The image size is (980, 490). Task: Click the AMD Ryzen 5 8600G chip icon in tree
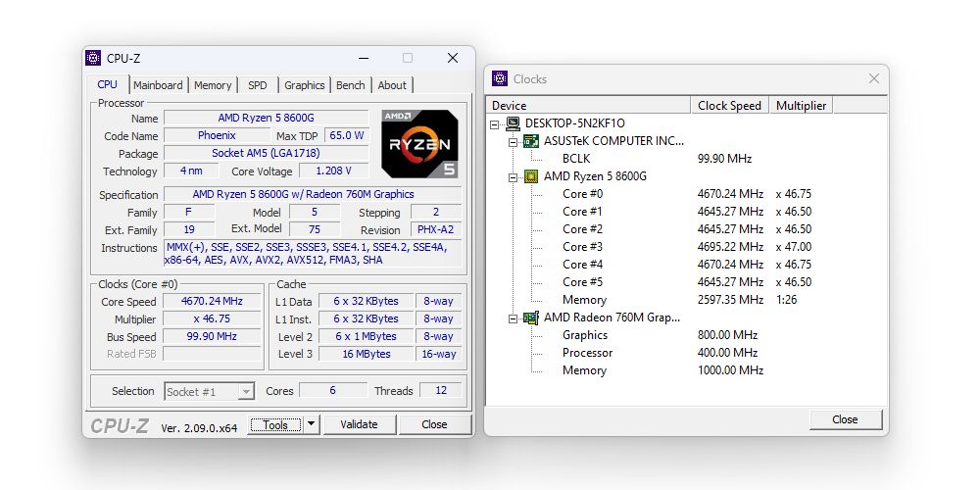(x=531, y=176)
